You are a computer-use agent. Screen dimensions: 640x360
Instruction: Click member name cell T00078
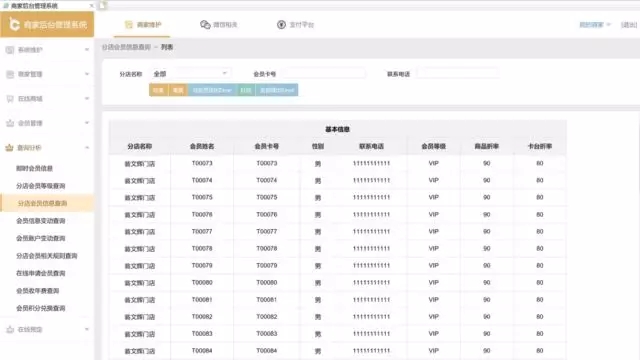pyautogui.click(x=202, y=248)
